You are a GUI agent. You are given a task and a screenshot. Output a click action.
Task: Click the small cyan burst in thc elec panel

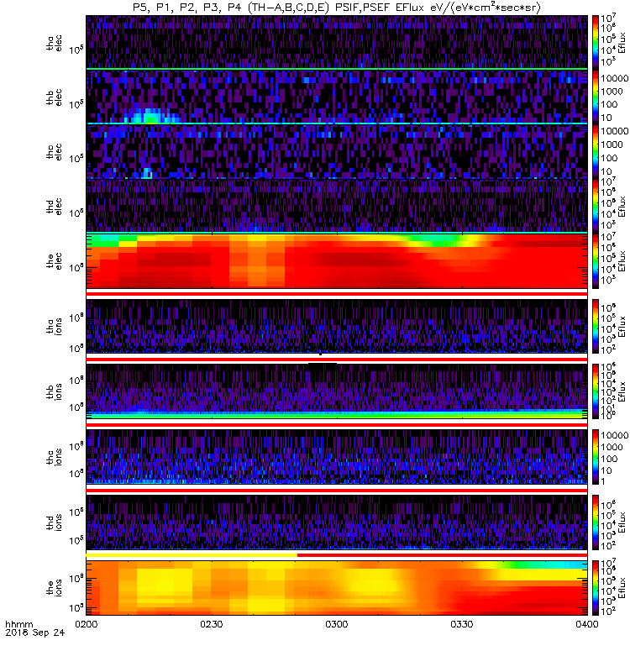(146, 173)
